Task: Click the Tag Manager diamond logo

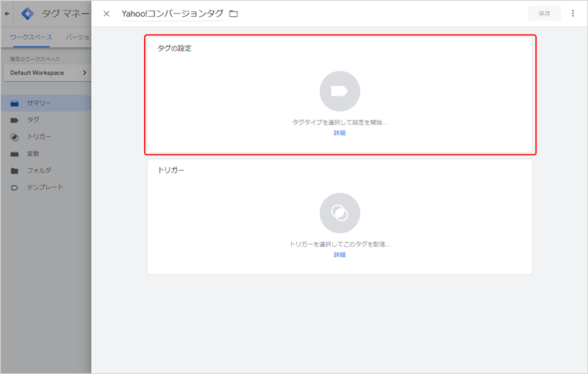Action: pyautogui.click(x=27, y=14)
